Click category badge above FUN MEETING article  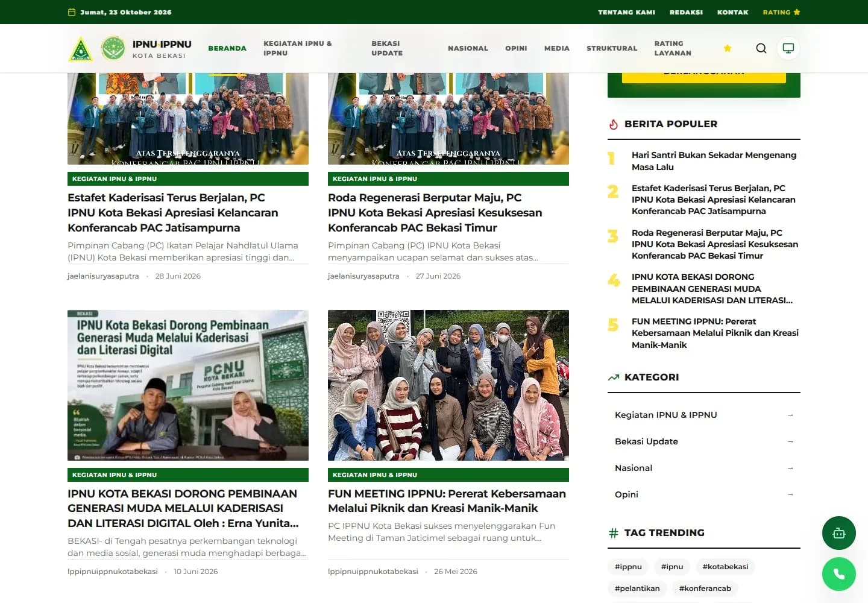(x=448, y=475)
